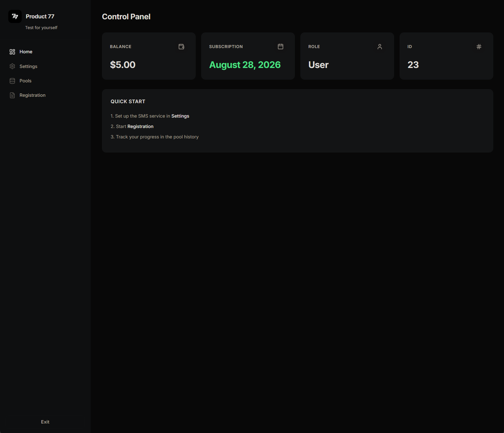Click the SUBSCRIPTION card label
This screenshot has width=504, height=433.
(x=226, y=47)
